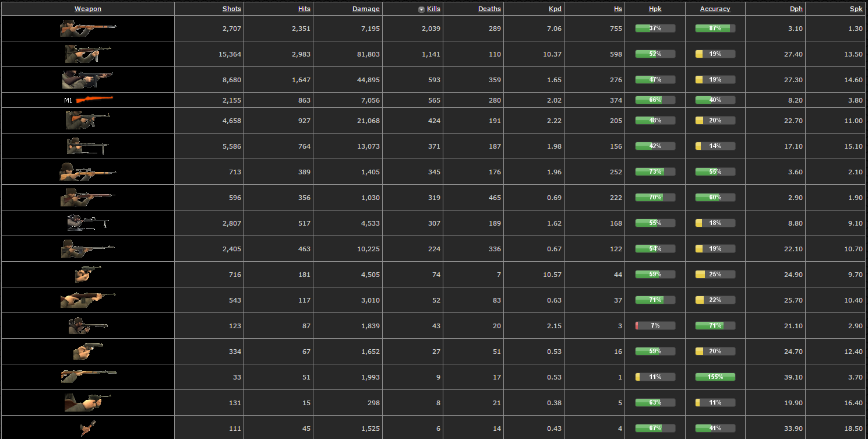Click the Kills column header
Viewport: 868px width, 439px height.
pyautogui.click(x=433, y=9)
